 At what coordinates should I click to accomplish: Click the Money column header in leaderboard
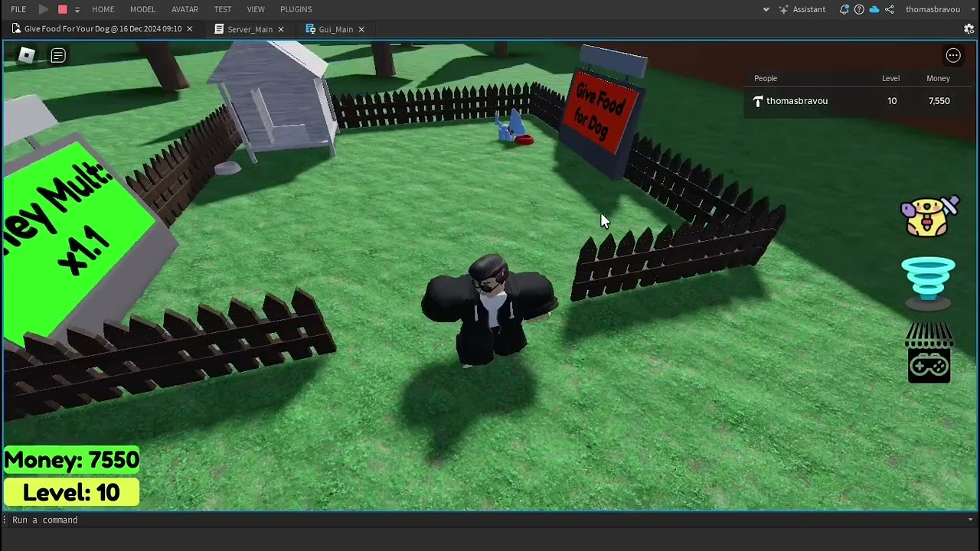point(938,78)
